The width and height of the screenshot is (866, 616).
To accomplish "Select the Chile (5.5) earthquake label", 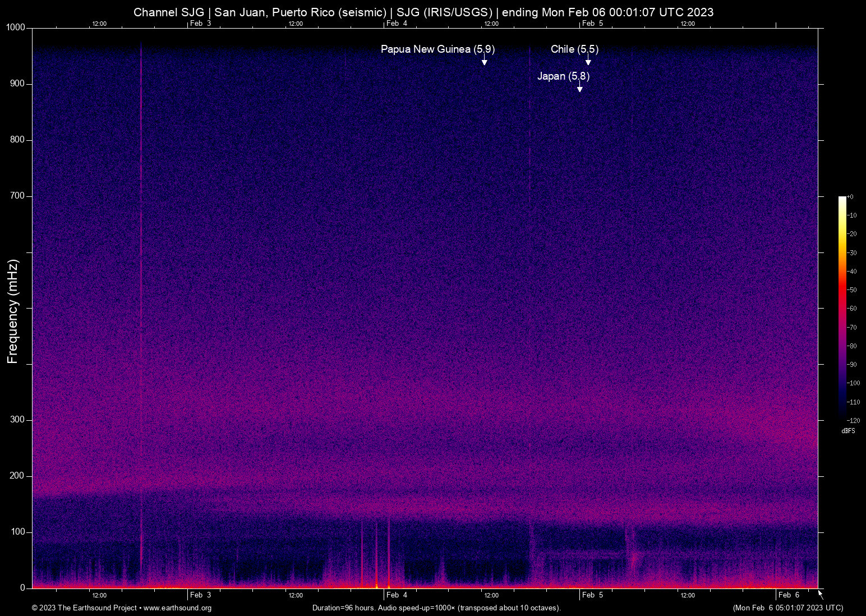I will [x=574, y=49].
